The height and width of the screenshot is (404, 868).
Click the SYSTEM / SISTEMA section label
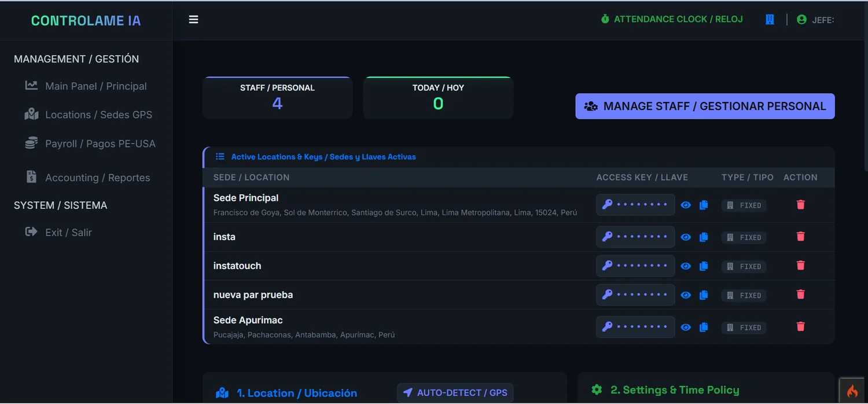61,205
